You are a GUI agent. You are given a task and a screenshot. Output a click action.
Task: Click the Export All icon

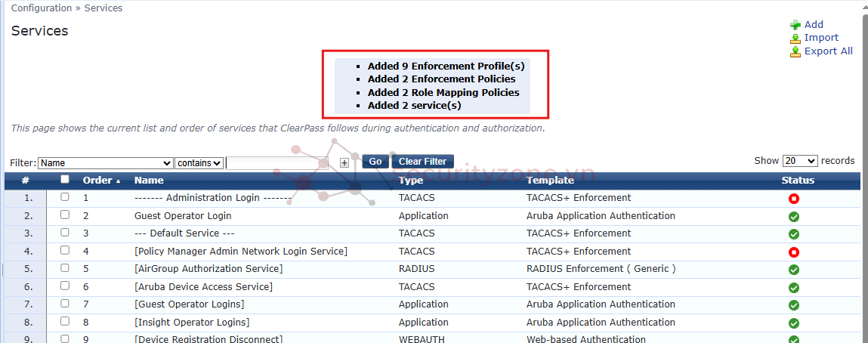(795, 51)
